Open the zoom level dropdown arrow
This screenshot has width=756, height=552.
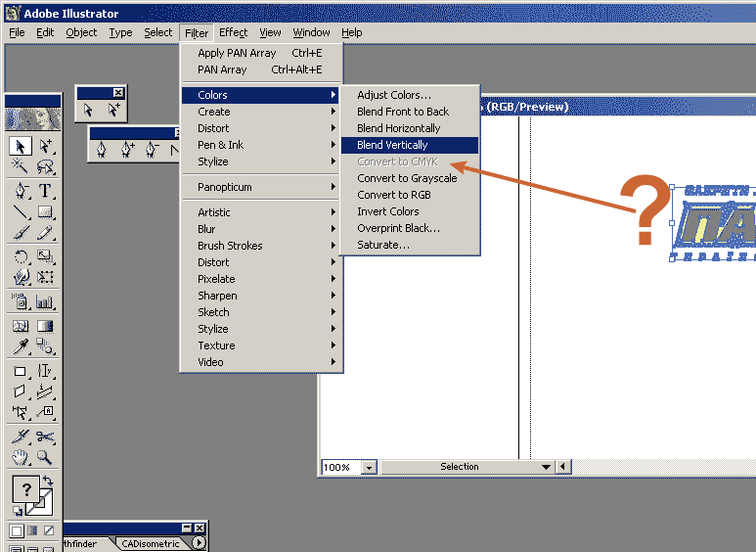pyautogui.click(x=369, y=467)
